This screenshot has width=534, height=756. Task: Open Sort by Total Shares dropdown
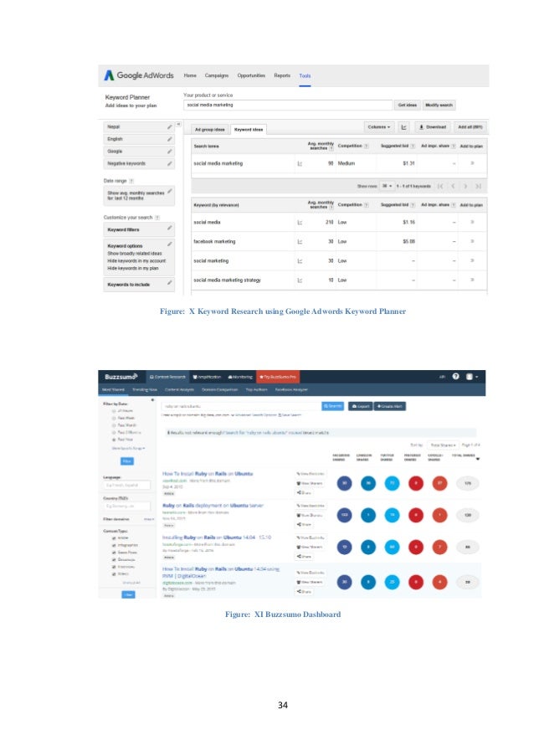[443, 445]
